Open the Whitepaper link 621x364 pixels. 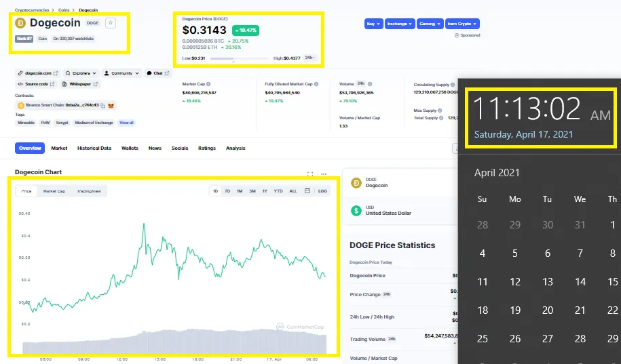tap(80, 84)
